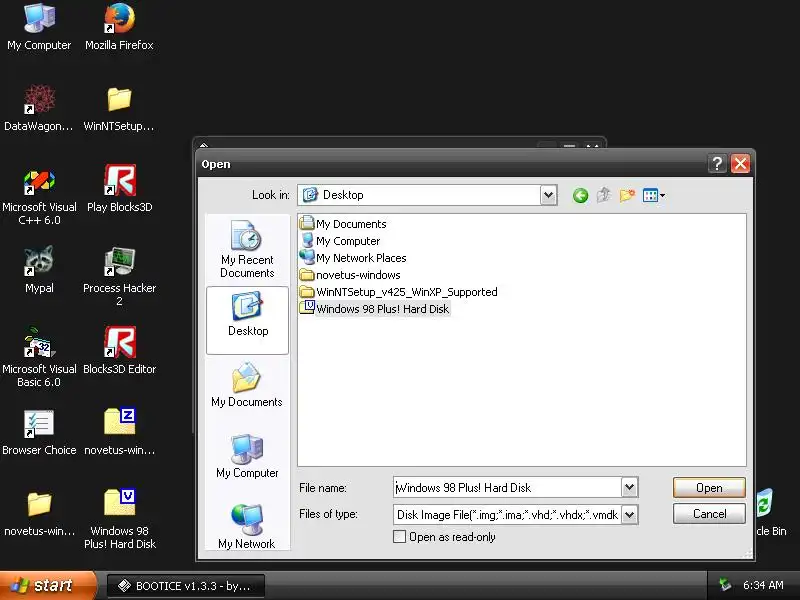
Task: Click the Start button
Action: click(x=47, y=585)
